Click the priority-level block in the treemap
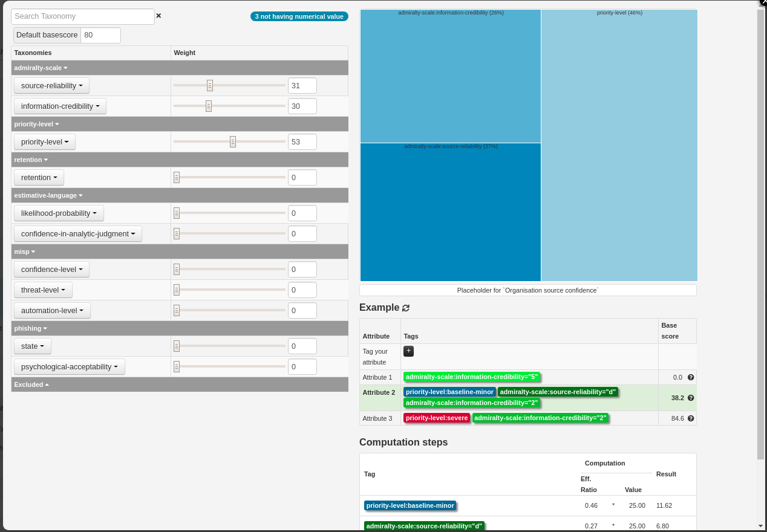This screenshot has height=532, width=767. (x=619, y=145)
